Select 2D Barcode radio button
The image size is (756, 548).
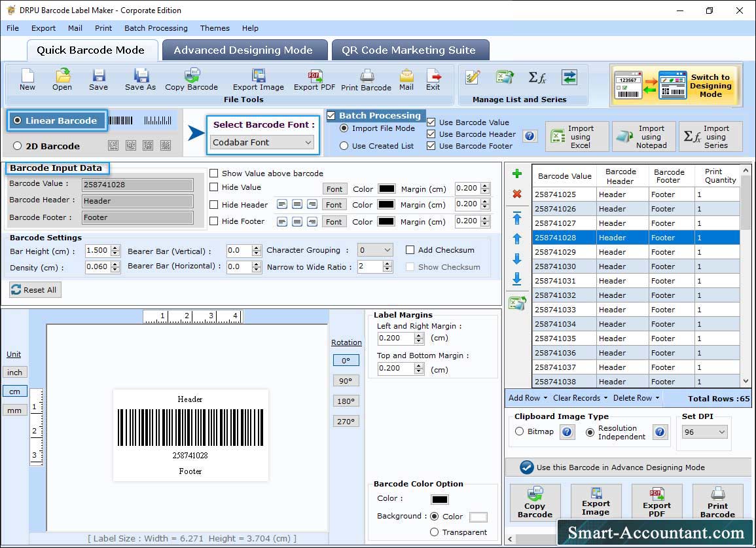click(x=18, y=146)
